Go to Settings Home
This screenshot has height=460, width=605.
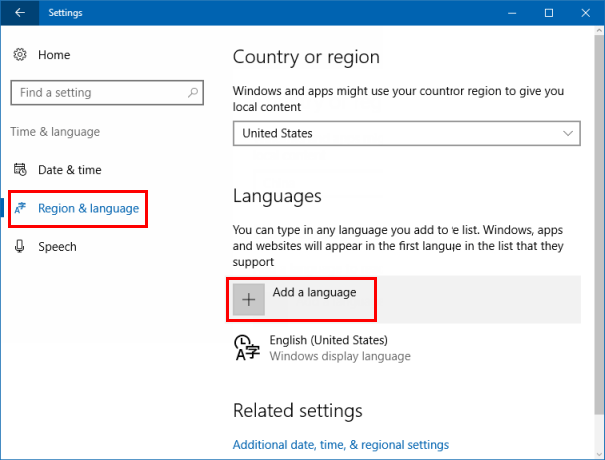click(54, 55)
